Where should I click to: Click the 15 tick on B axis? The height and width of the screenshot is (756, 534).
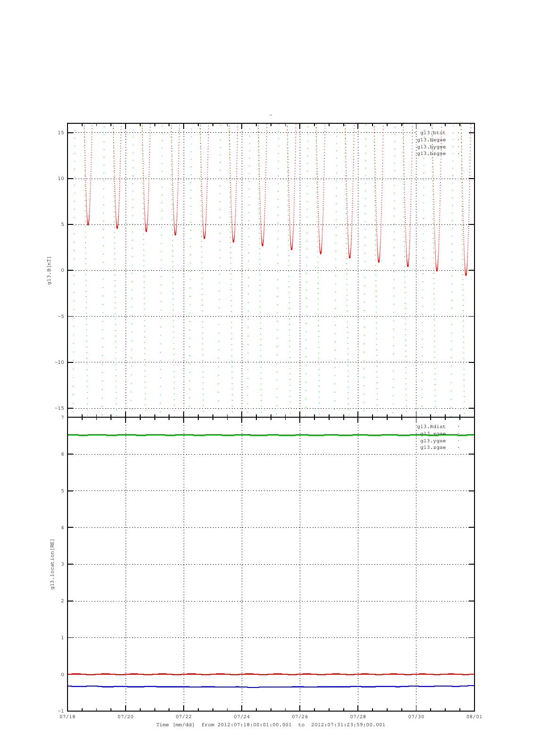[x=61, y=132]
